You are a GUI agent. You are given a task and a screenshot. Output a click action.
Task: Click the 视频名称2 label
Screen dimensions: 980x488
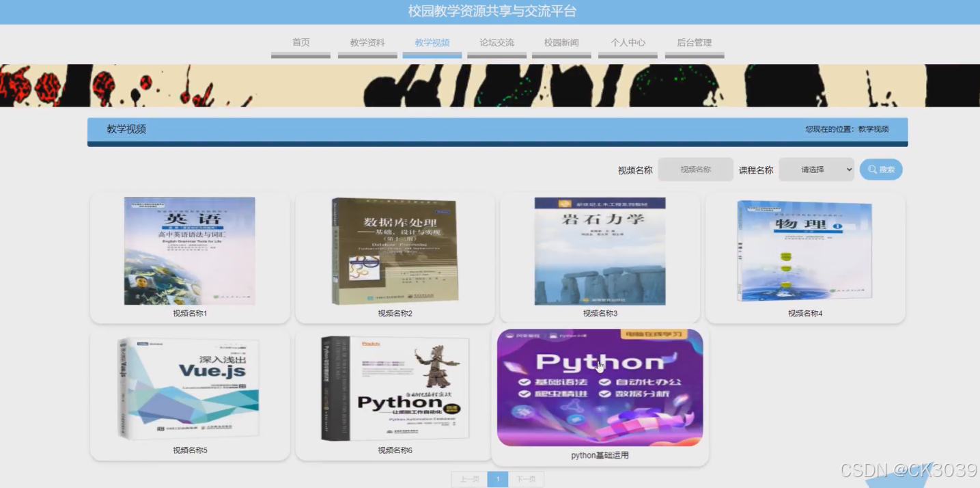coord(395,314)
